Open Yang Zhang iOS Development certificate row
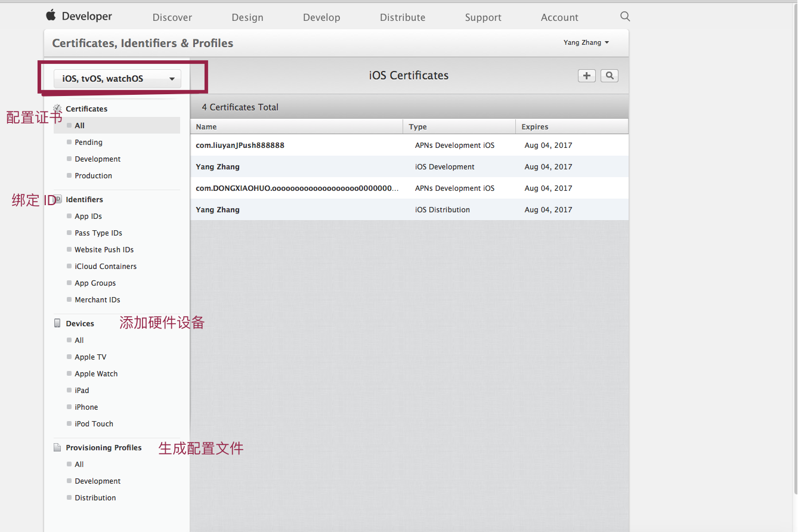The width and height of the screenshot is (798, 532). pos(409,166)
